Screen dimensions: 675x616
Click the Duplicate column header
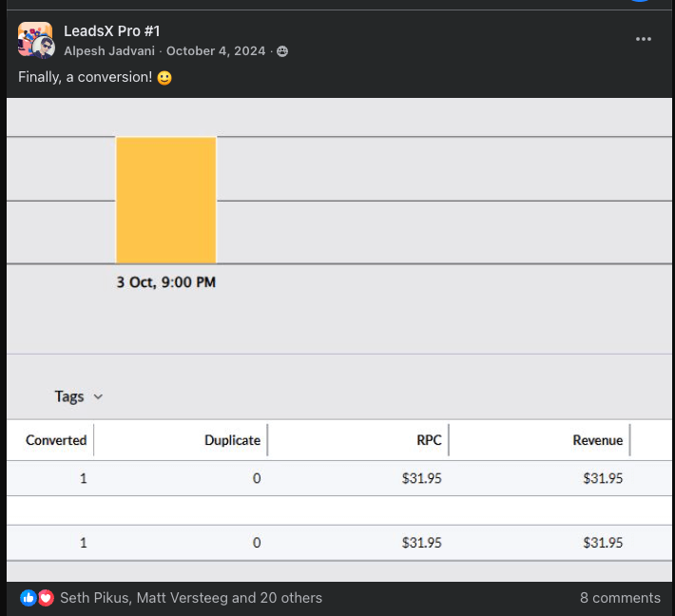pyautogui.click(x=232, y=440)
